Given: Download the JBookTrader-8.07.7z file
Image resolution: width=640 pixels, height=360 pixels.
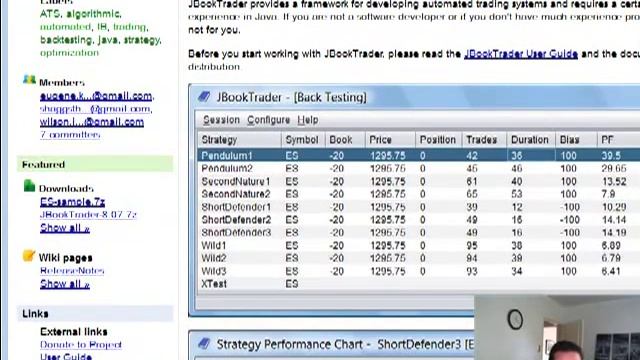Looking at the screenshot, I should 88,215.
